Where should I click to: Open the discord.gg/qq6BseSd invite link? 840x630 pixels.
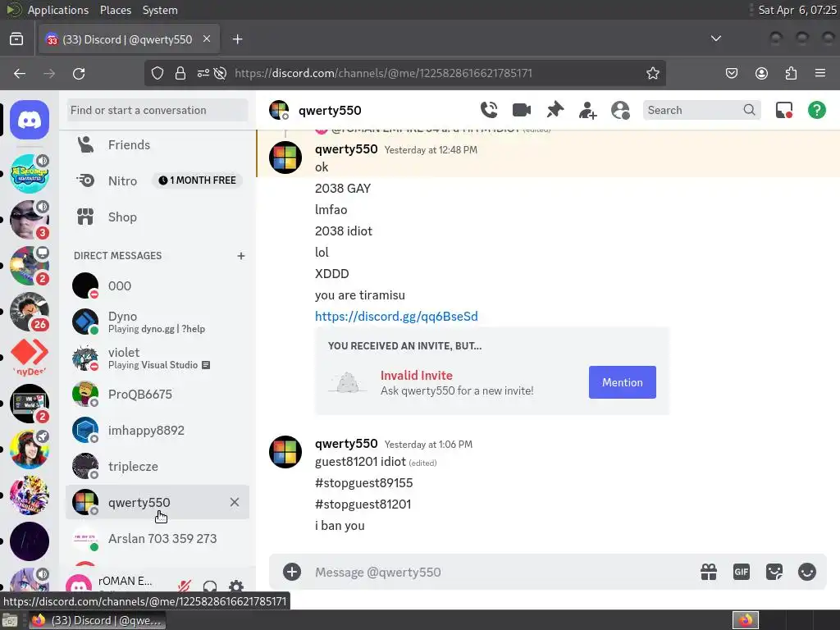point(396,317)
